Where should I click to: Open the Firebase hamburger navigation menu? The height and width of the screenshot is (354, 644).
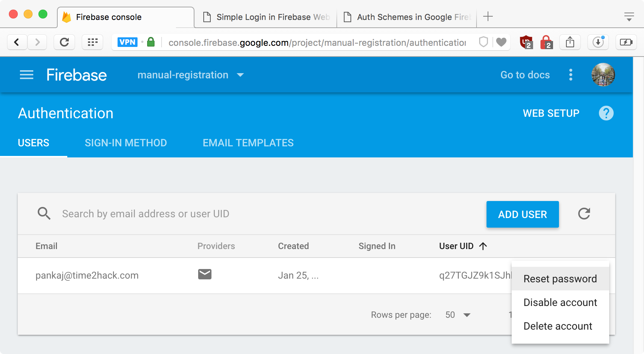click(27, 75)
